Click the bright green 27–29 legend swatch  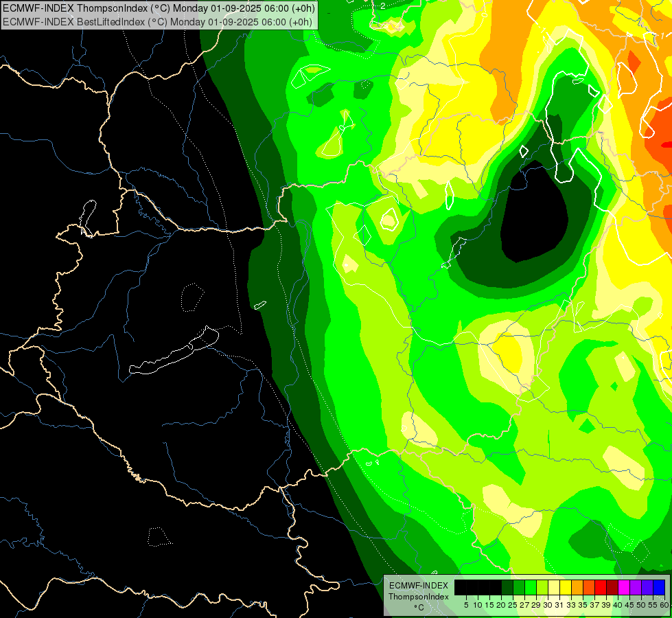(x=531, y=587)
